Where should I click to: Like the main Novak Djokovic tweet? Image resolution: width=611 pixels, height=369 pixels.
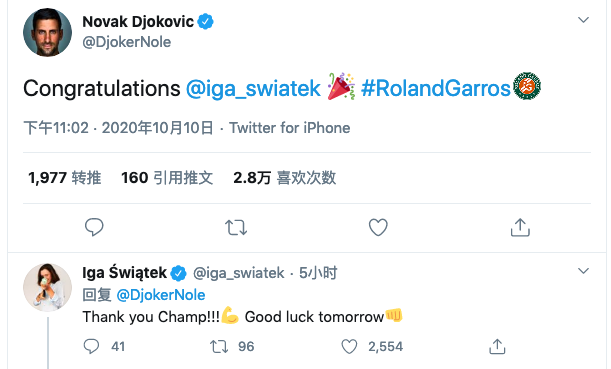pos(378,227)
